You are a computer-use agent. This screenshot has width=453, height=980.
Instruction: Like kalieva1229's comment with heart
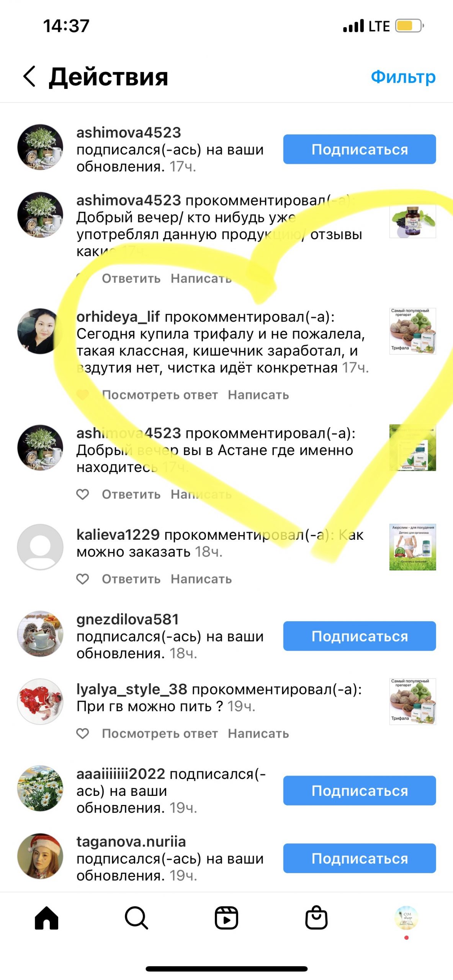pos(83,579)
